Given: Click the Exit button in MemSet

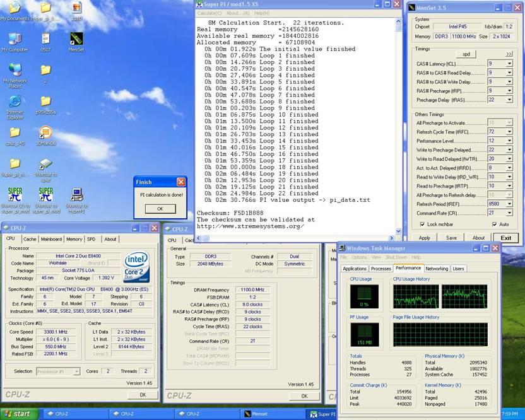Looking at the screenshot, I should [x=506, y=238].
